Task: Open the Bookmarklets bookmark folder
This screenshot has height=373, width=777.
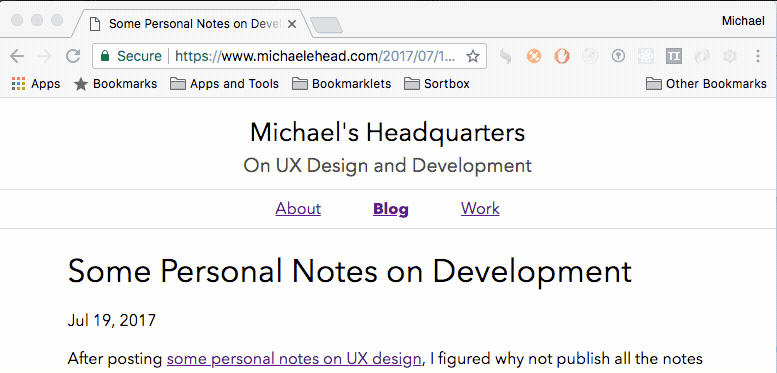Action: click(x=341, y=84)
